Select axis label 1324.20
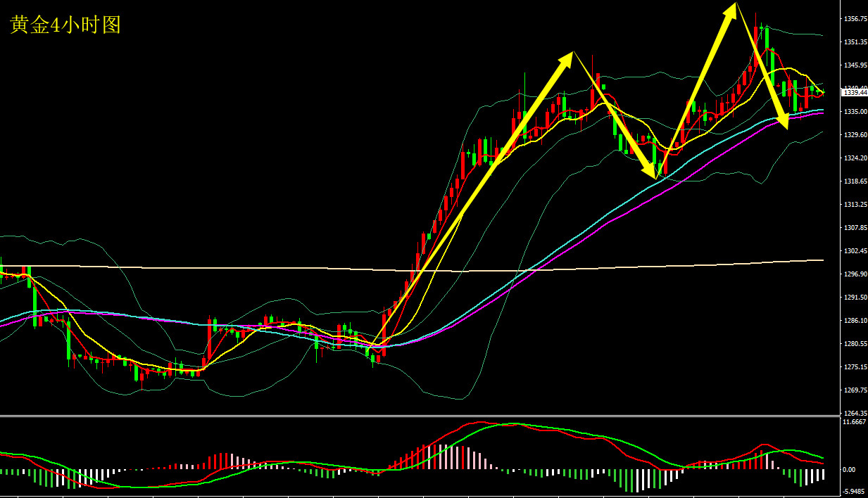This screenshot has width=868, height=498. (855, 158)
